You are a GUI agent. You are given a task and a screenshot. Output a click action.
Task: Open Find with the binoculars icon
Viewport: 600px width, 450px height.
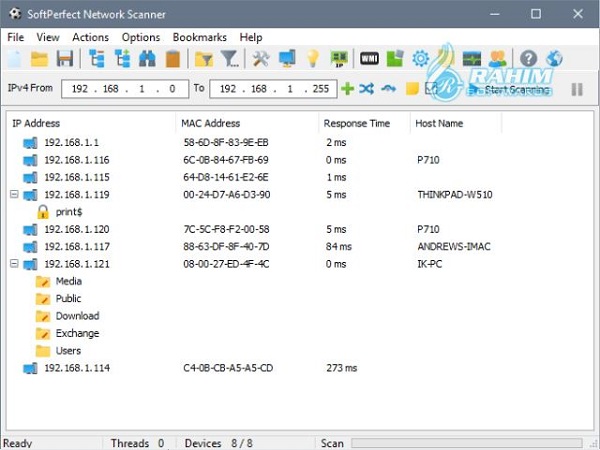click(147, 59)
